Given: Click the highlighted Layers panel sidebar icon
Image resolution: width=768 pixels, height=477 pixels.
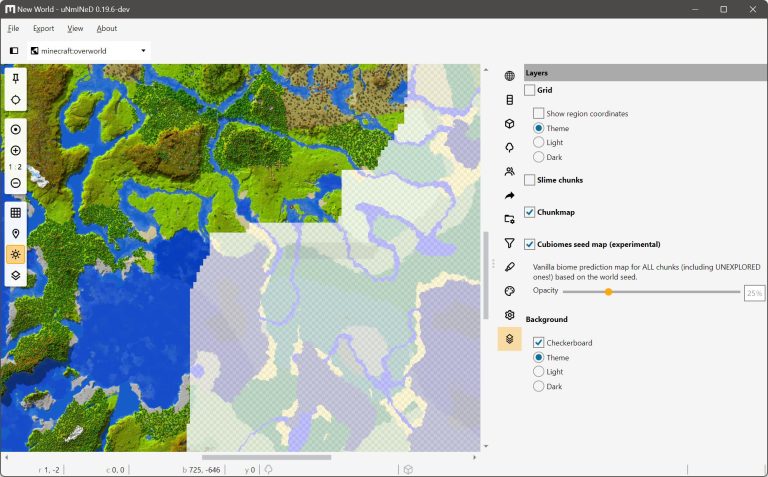Looking at the screenshot, I should point(509,339).
